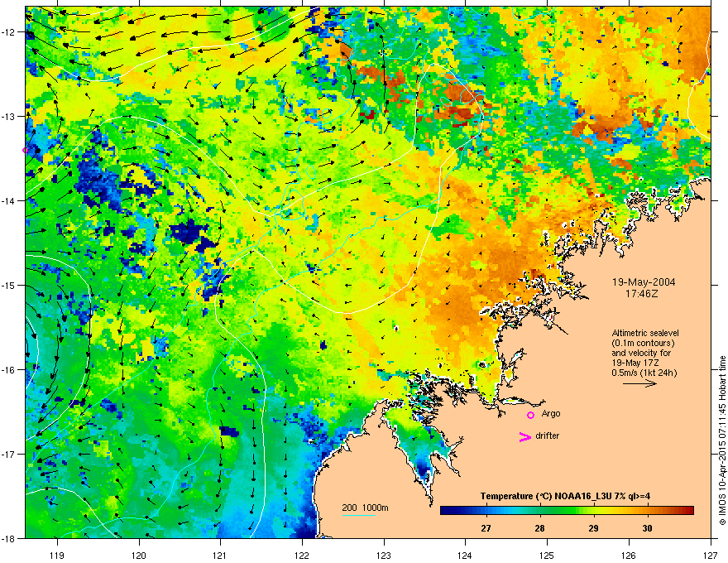Click the color bar tick label 28

[x=539, y=528]
